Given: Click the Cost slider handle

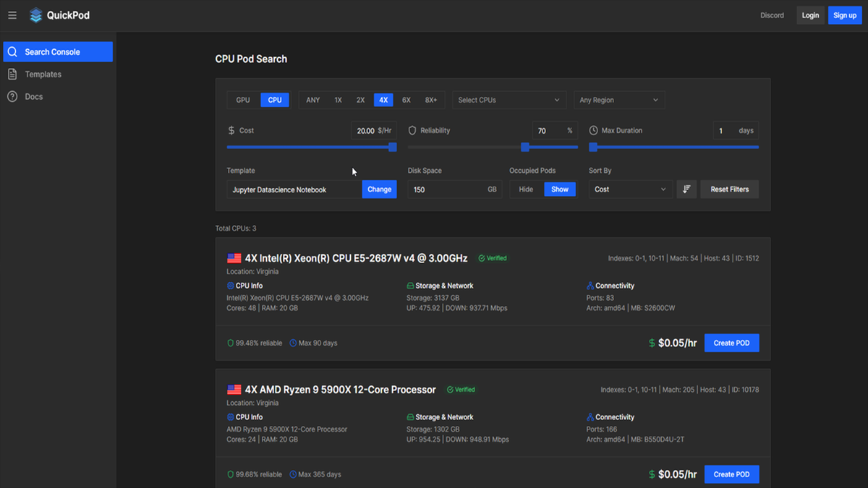Looking at the screenshot, I should pyautogui.click(x=393, y=147).
